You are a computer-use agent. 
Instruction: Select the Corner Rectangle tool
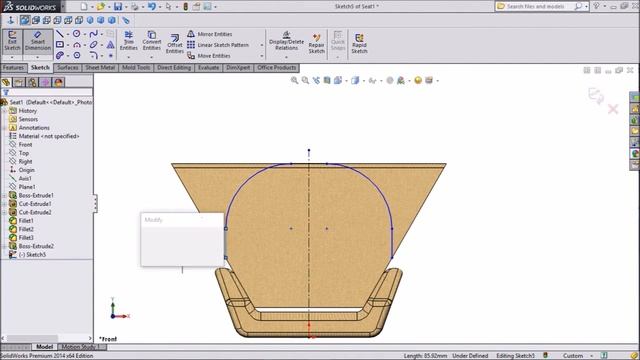(60, 44)
